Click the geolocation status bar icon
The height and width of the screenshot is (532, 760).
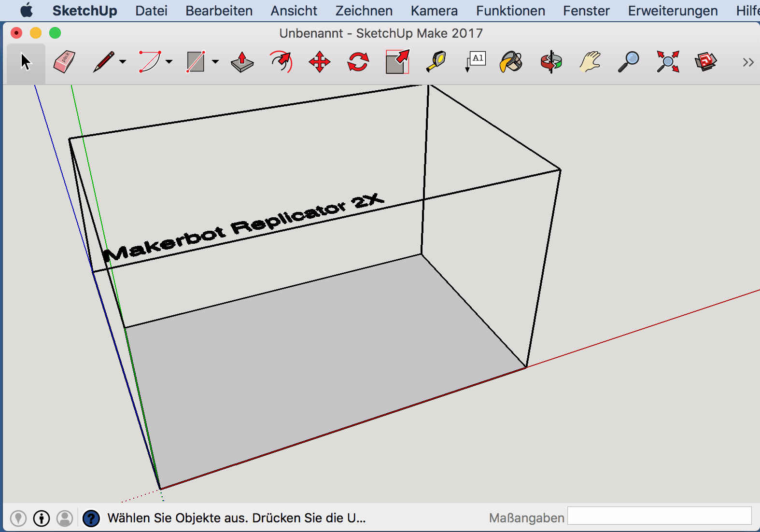pos(18,518)
